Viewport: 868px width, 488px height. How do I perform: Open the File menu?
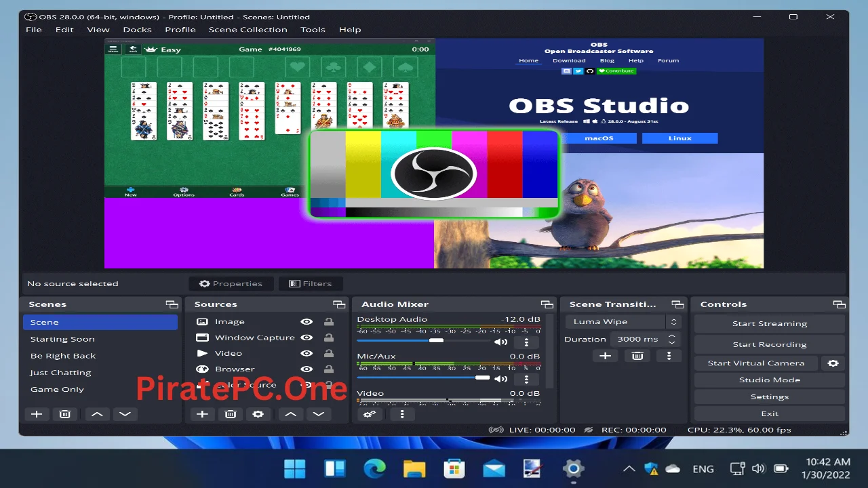pos(33,29)
